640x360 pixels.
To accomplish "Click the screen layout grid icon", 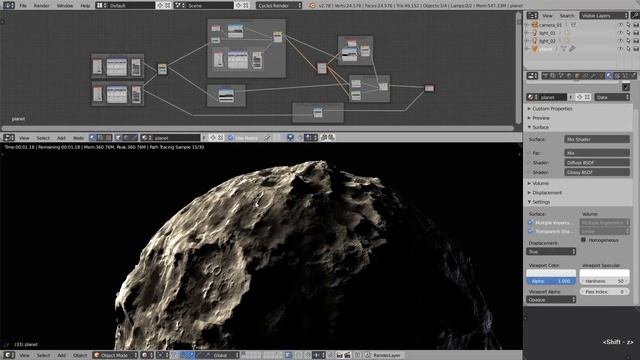I will [x=101, y=5].
